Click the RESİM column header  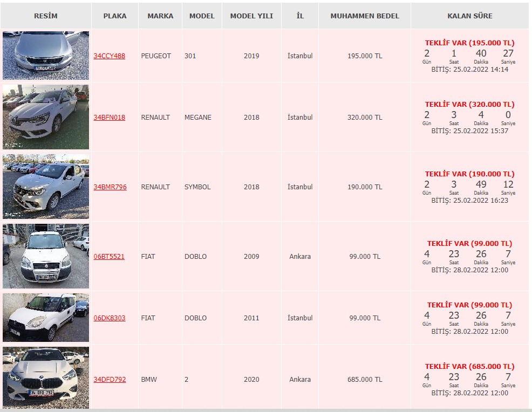(x=46, y=16)
